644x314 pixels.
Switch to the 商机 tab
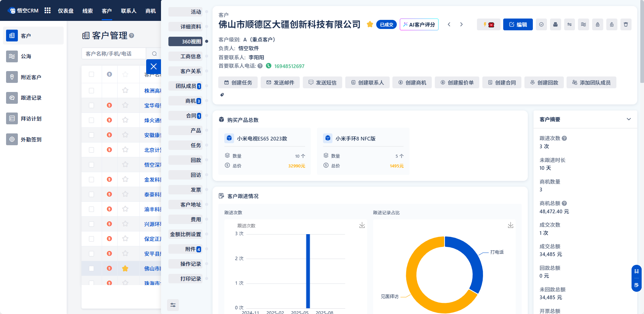click(185, 101)
